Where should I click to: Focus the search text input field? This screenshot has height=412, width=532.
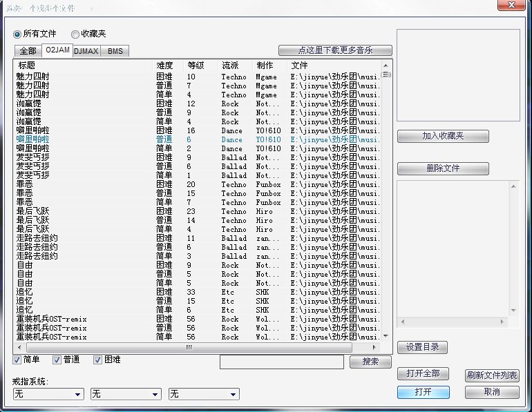282,362
